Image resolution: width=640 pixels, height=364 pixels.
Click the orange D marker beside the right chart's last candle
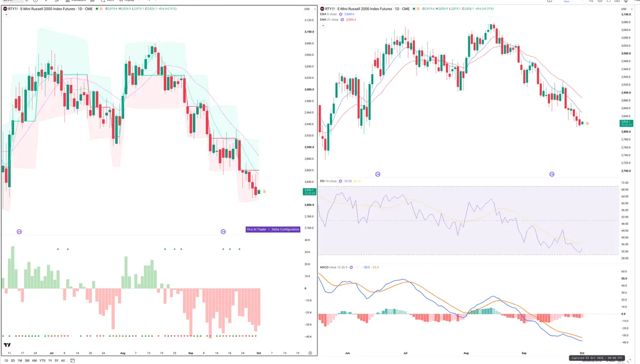[x=587, y=123]
